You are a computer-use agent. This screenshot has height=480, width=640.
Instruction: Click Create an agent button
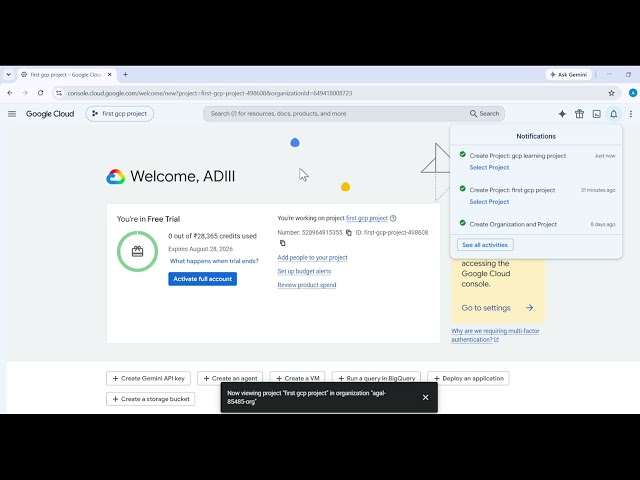point(230,378)
